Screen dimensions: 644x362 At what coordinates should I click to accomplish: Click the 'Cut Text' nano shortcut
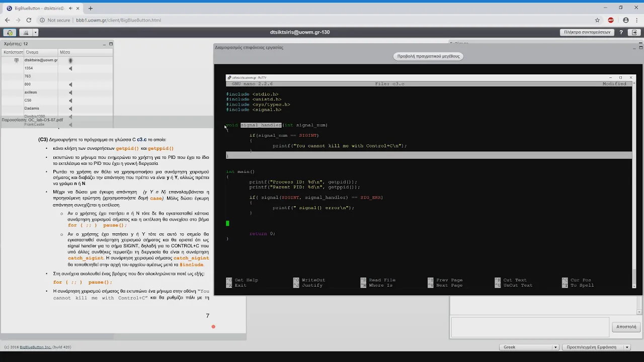515,280
